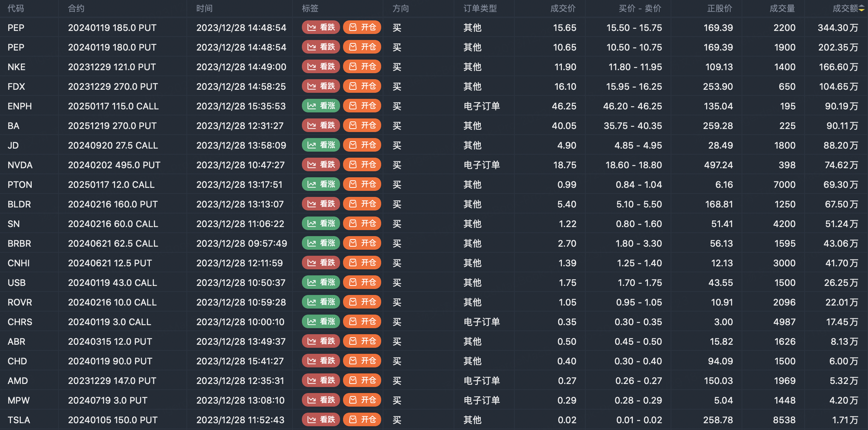868x430 pixels.
Task: Select the FDX ticker code
Action: pos(16,86)
